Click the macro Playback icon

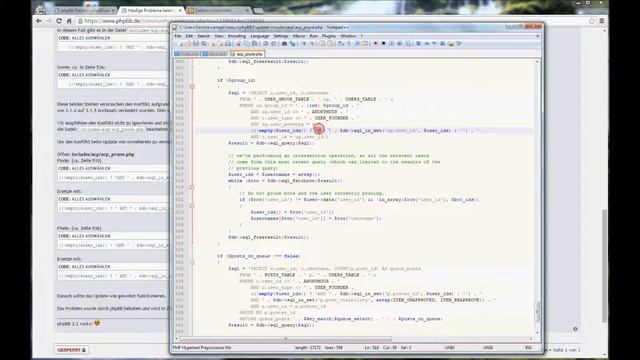(x=391, y=43)
